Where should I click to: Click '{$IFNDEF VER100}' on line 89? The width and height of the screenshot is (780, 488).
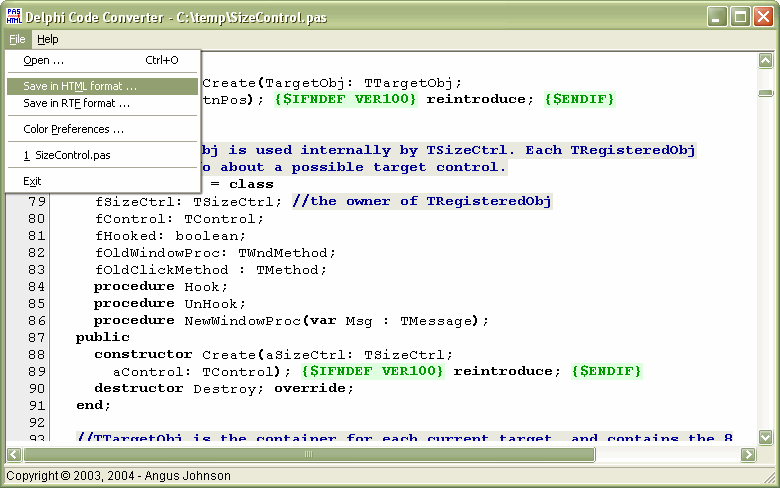[372, 371]
